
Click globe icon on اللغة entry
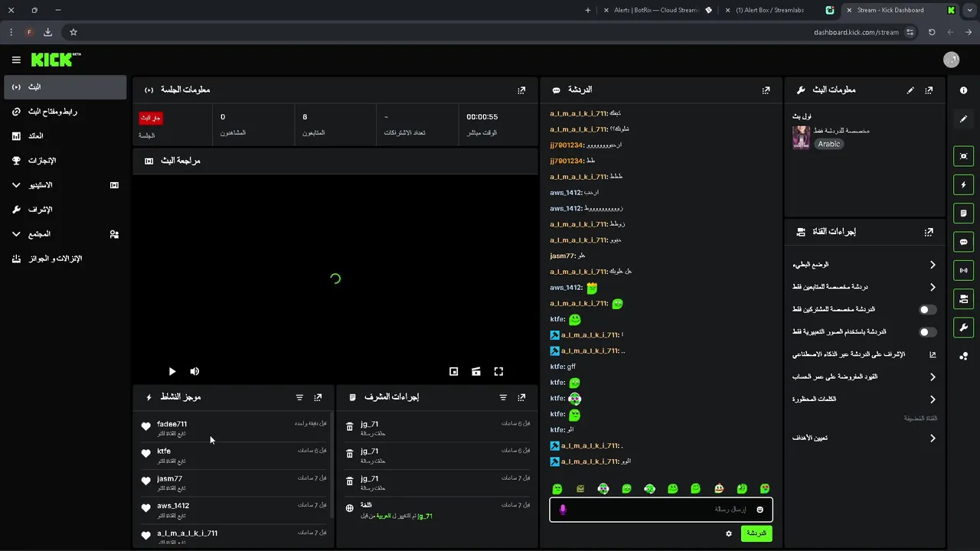coord(350,508)
